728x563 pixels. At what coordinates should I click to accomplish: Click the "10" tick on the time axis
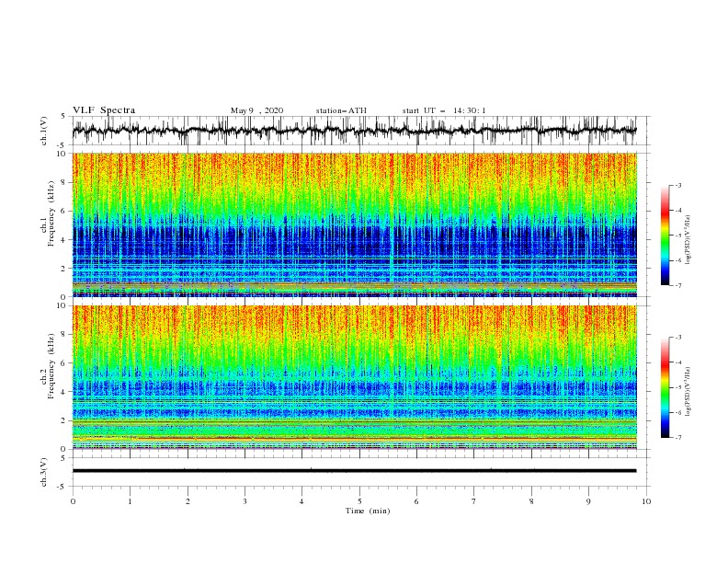point(646,501)
